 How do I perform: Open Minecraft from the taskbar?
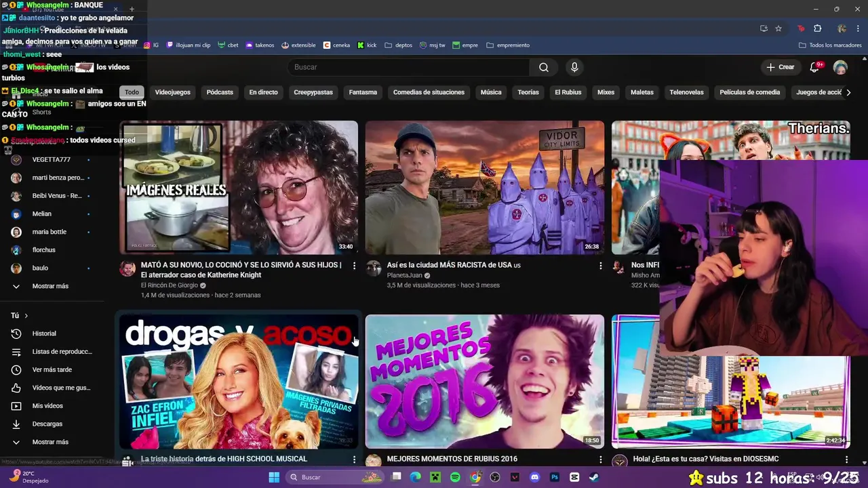pos(435,477)
